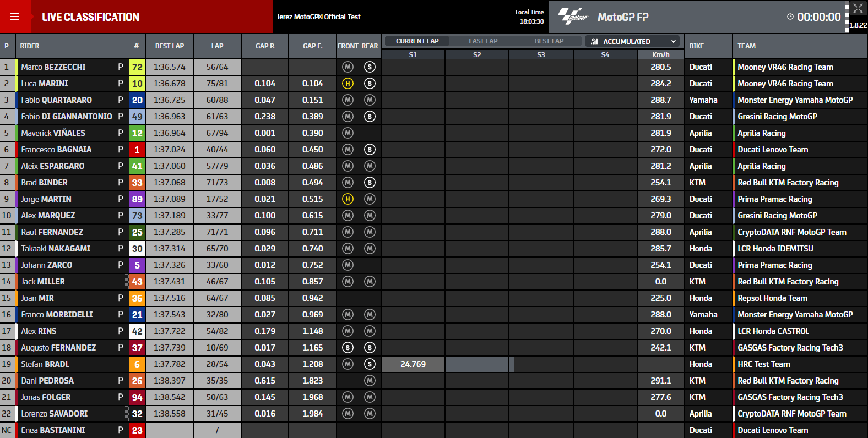Click the version number 1.8.22
This screenshot has width=868, height=438.
(x=858, y=25)
